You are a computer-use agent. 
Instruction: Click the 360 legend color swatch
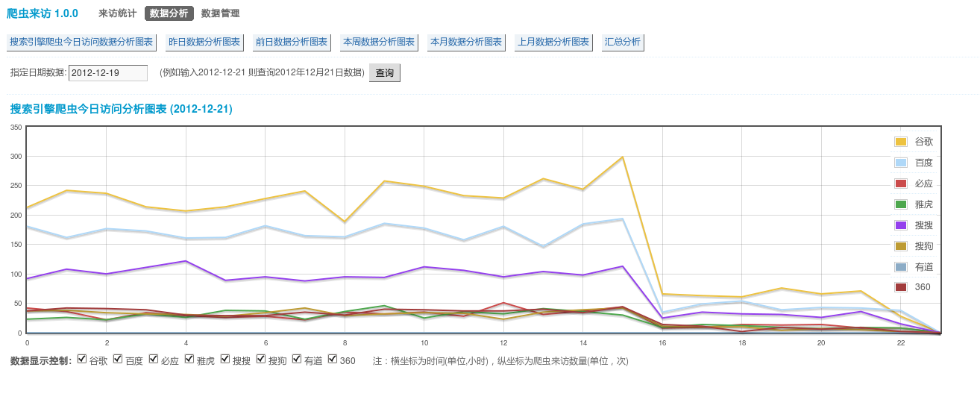[900, 287]
